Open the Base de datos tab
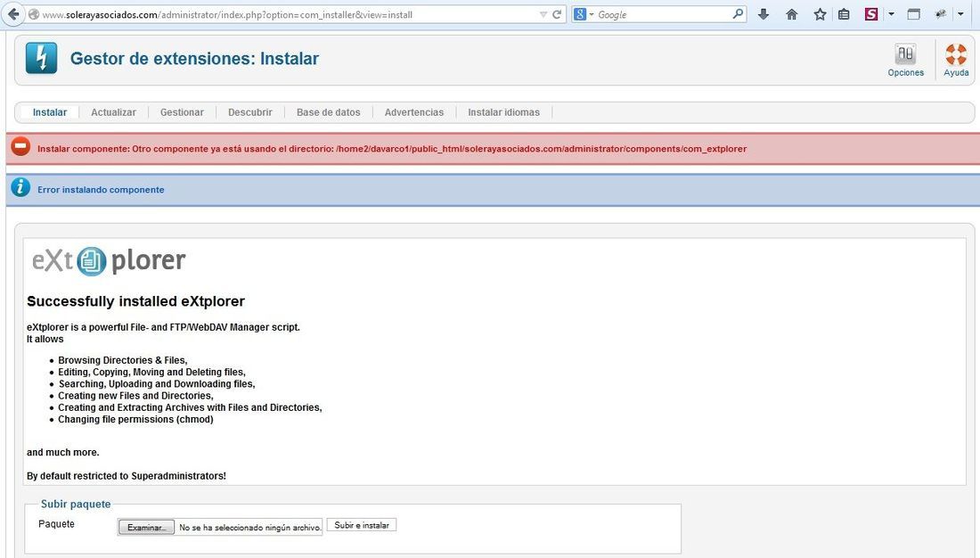The image size is (980, 558). [x=328, y=112]
